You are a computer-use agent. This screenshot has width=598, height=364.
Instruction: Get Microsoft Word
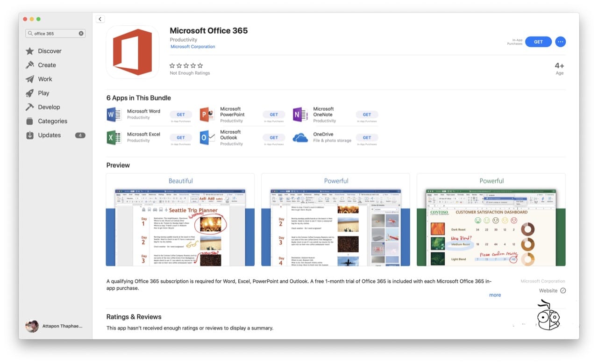[x=181, y=114]
